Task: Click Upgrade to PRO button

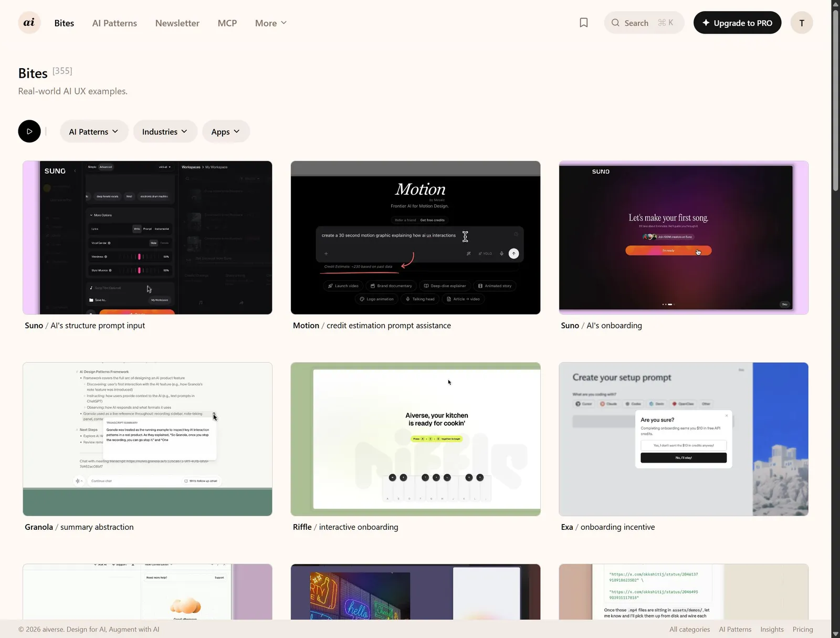Action: pos(737,23)
